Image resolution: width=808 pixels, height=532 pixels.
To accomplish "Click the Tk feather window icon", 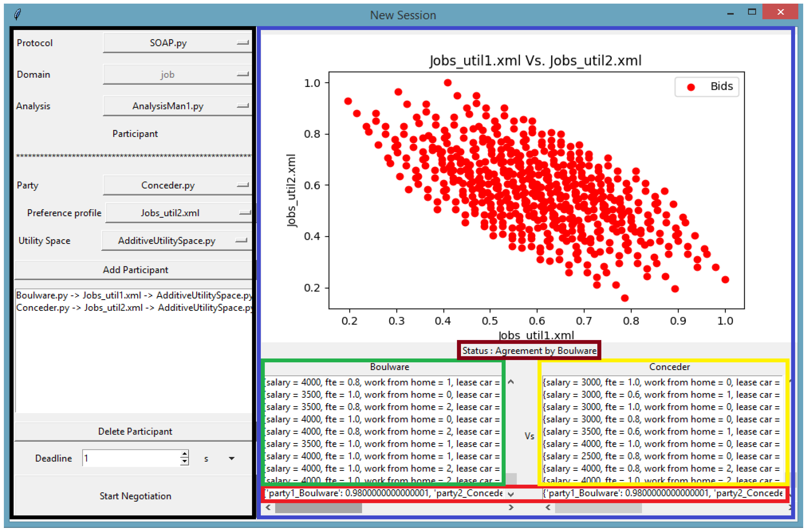I will (x=18, y=14).
